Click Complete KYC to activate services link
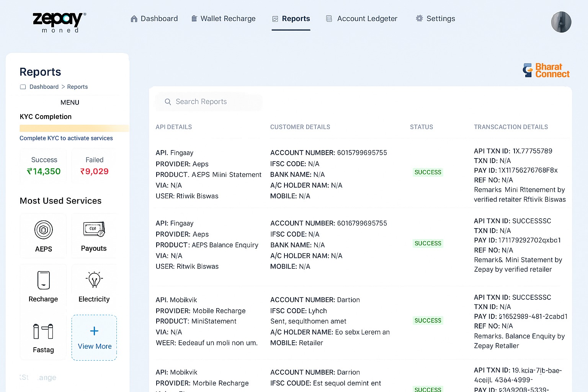588x392 pixels. [66, 138]
